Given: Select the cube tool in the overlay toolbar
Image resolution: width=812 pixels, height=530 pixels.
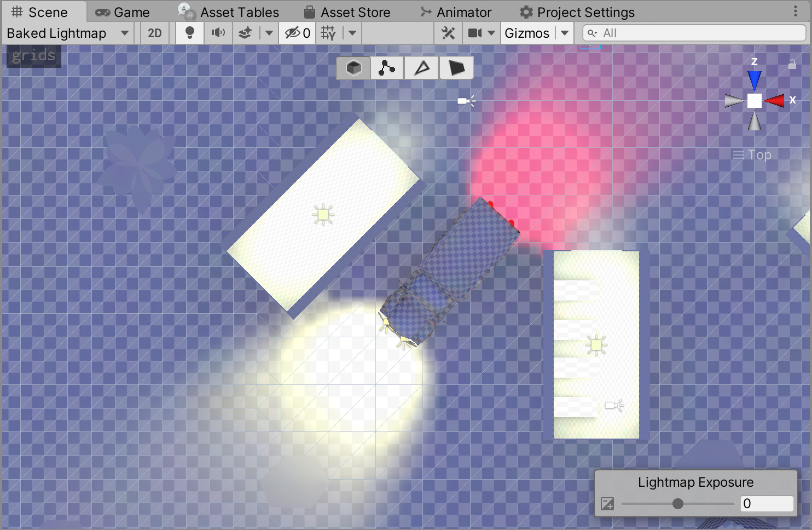Looking at the screenshot, I should tap(354, 68).
